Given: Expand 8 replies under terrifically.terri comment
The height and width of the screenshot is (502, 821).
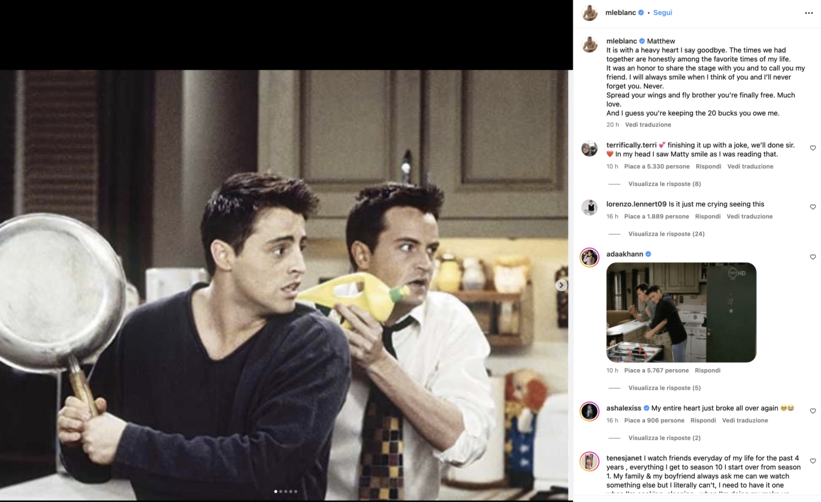Looking at the screenshot, I should [664, 184].
